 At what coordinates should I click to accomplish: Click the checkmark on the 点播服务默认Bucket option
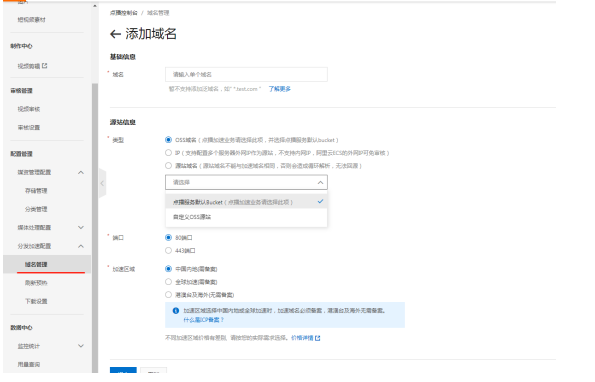pos(320,201)
